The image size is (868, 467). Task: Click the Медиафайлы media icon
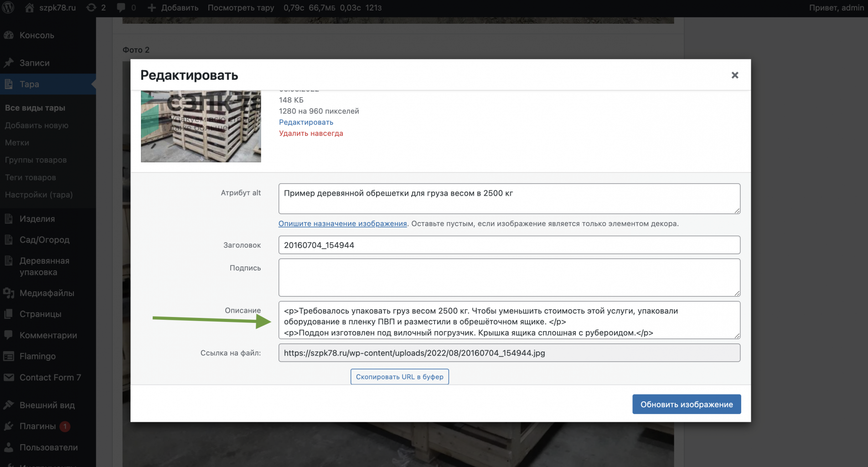[8, 293]
